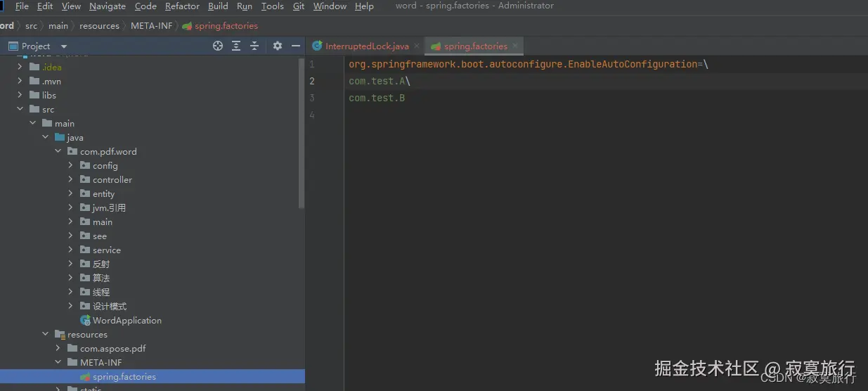Screen dimensions: 868x391
Task: Click line number 1 in gutter
Action: coord(312,64)
